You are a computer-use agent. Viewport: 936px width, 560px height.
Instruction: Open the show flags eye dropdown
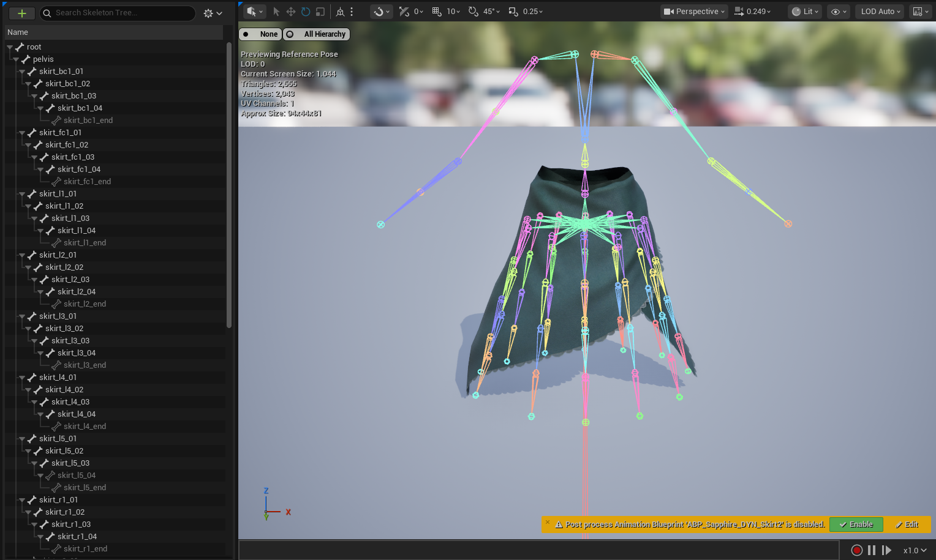point(839,12)
